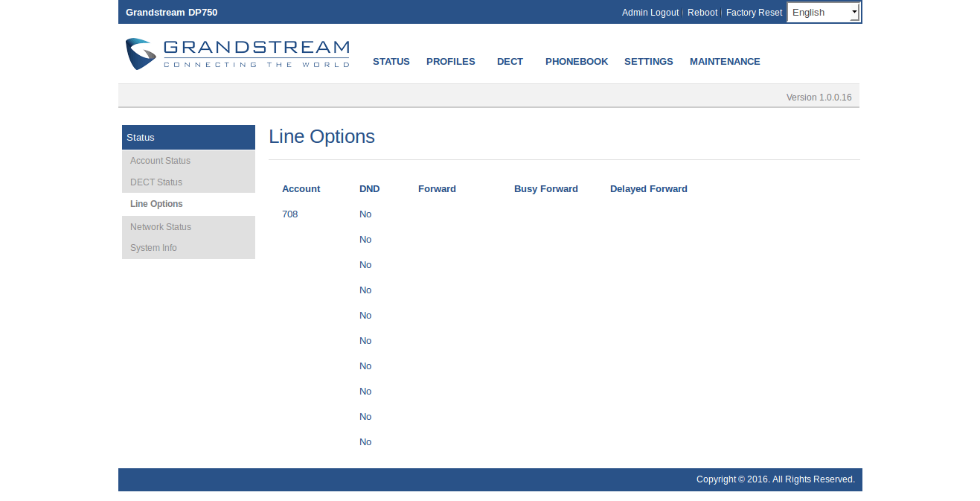Image resolution: width=980 pixels, height=501 pixels.
Task: Open the MAINTENANCE menu
Action: point(724,62)
